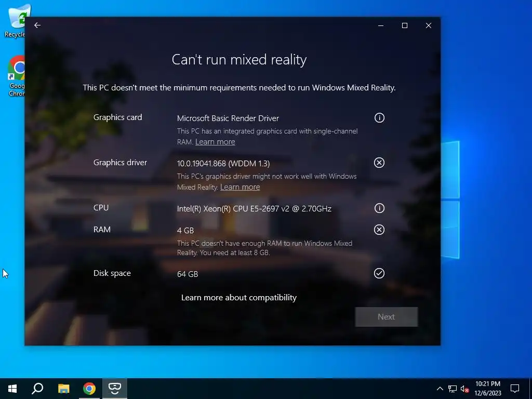Open the Action Center notifications icon
The height and width of the screenshot is (399, 532).
coord(515,389)
